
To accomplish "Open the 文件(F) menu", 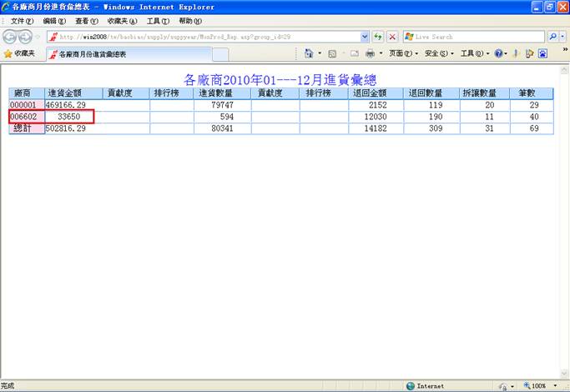I will click(x=22, y=21).
